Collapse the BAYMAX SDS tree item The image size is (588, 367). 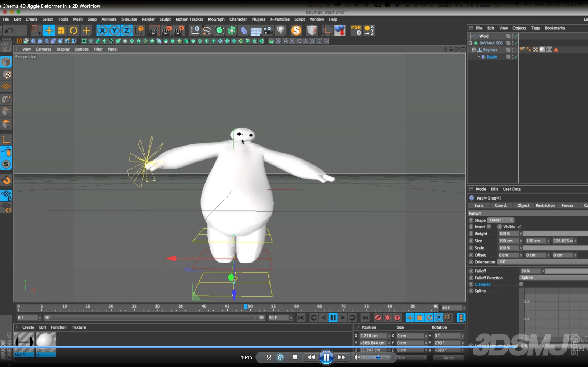pyautogui.click(x=471, y=43)
